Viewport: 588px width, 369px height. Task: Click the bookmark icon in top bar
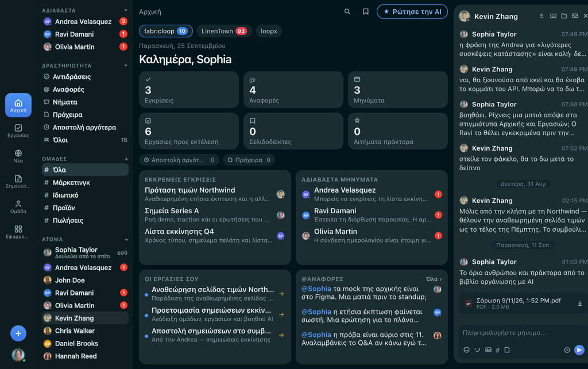click(x=366, y=11)
